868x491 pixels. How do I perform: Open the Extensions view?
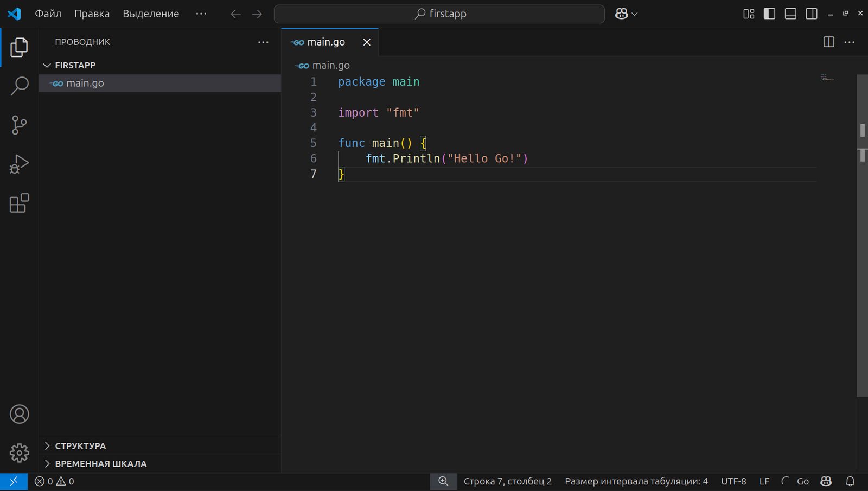coord(20,203)
